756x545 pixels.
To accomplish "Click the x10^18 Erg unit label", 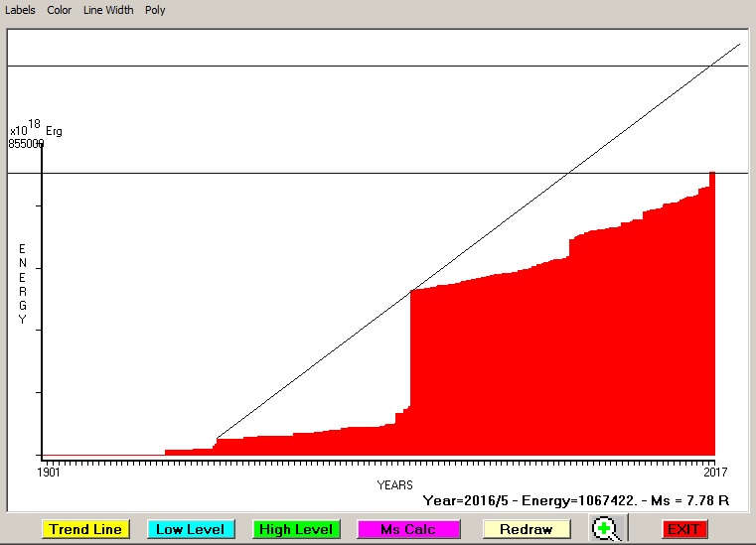I will point(36,129).
